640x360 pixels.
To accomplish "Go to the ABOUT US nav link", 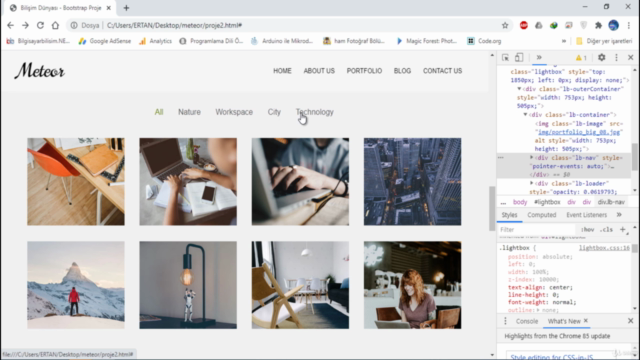I will click(319, 71).
